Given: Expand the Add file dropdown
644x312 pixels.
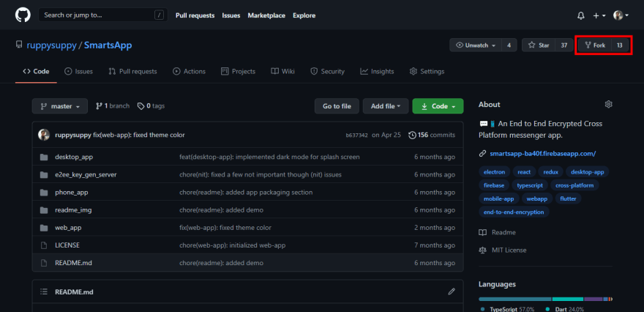Looking at the screenshot, I should point(386,106).
